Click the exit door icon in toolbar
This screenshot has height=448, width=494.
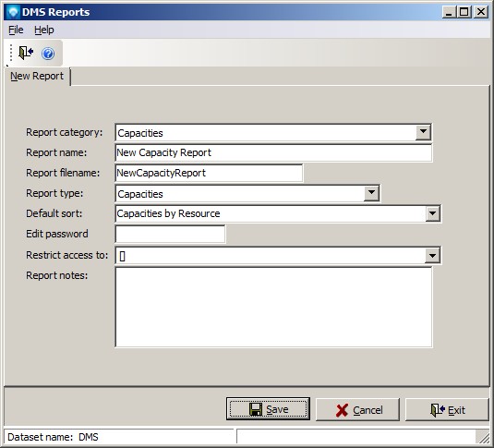[26, 53]
